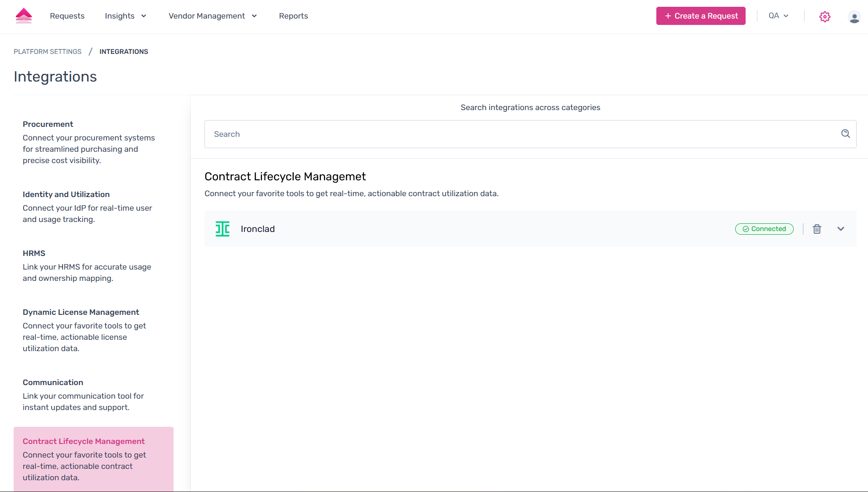
Task: Focus the integrations Search field
Action: pos(521,134)
